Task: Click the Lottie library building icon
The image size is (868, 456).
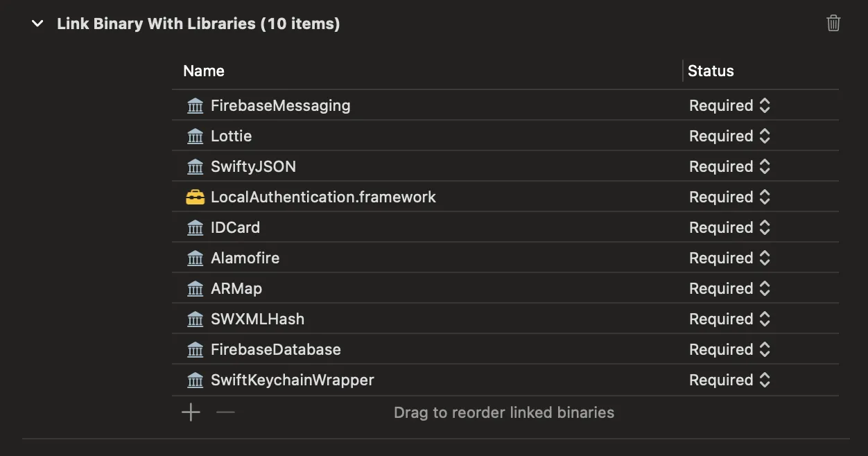Action: (196, 137)
